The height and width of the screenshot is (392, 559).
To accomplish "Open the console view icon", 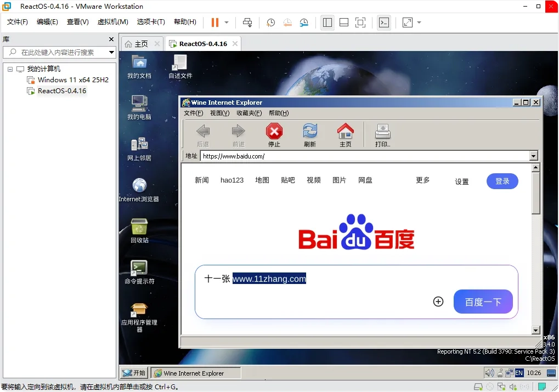I will (384, 22).
